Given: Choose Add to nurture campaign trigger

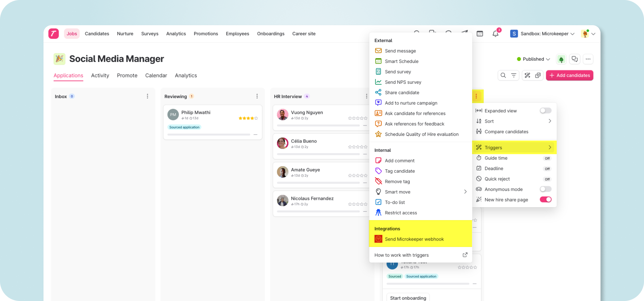Looking at the screenshot, I should [x=421, y=103].
